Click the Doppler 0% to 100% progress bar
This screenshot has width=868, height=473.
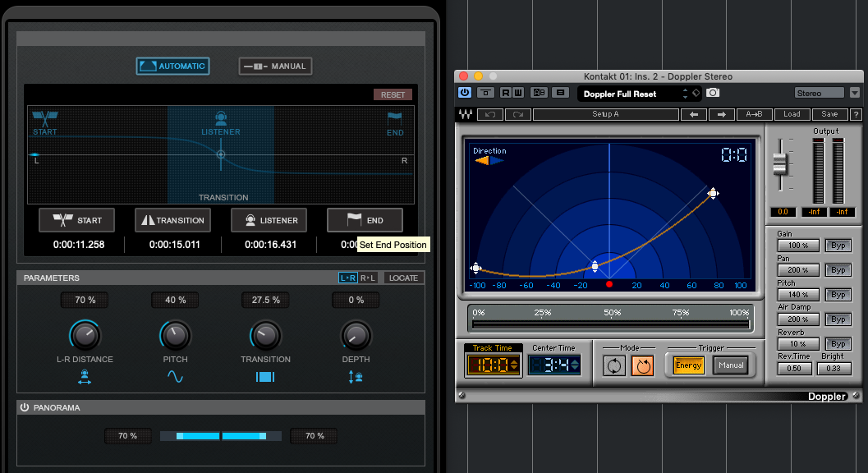click(x=610, y=324)
